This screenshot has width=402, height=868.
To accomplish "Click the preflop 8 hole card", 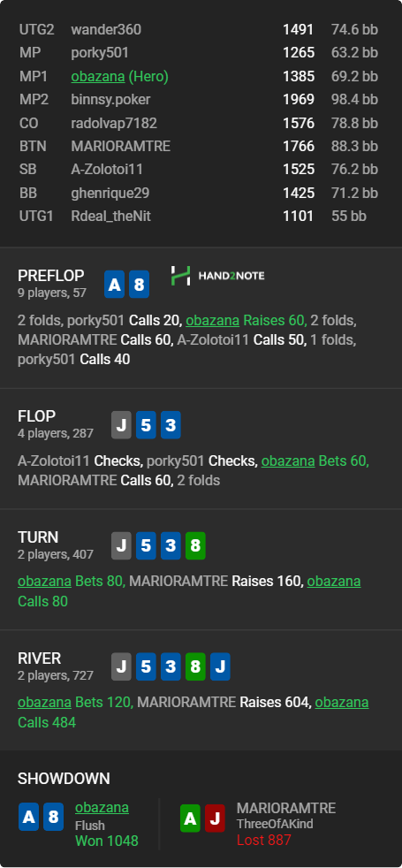I will click(x=140, y=285).
